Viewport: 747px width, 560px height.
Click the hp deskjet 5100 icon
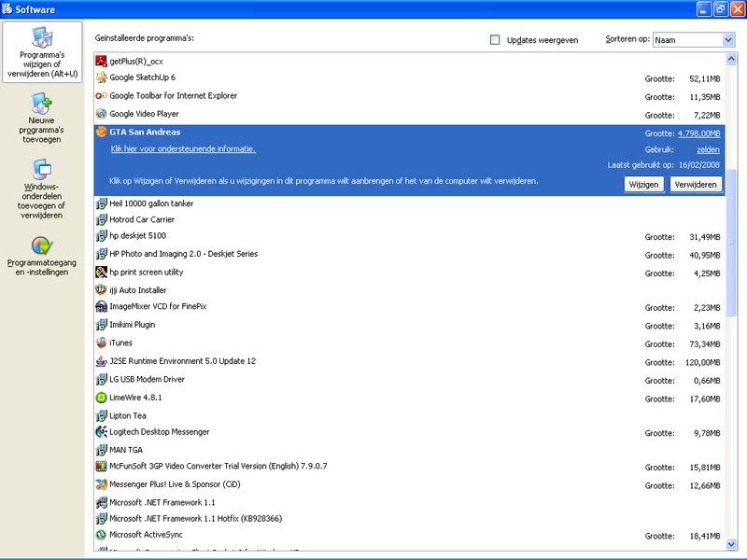pyautogui.click(x=101, y=236)
